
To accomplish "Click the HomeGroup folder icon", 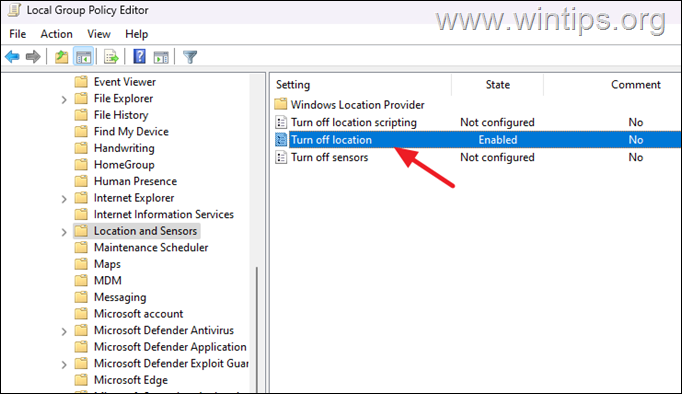I will pyautogui.click(x=81, y=164).
